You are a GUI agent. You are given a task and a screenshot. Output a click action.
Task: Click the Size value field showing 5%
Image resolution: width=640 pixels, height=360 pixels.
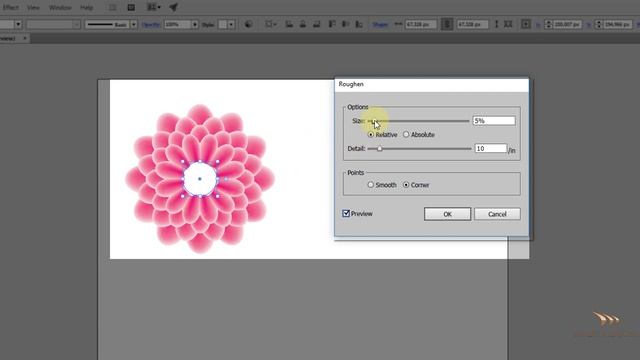click(493, 121)
